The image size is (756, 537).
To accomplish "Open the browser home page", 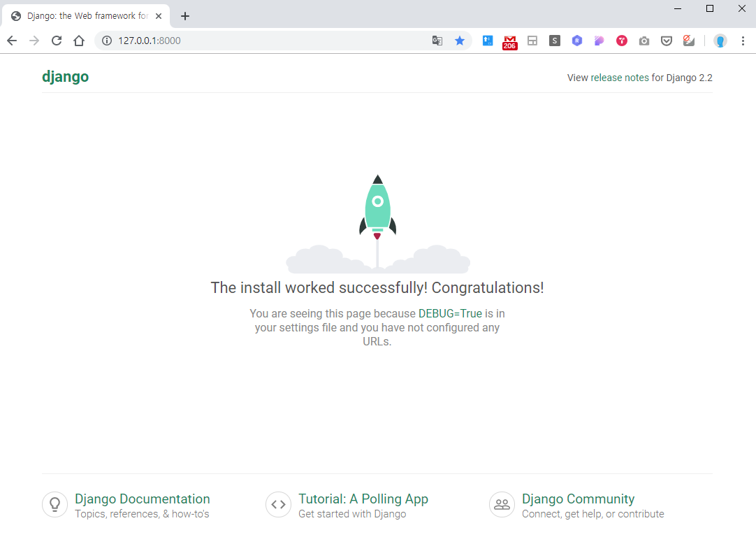I will tap(79, 41).
